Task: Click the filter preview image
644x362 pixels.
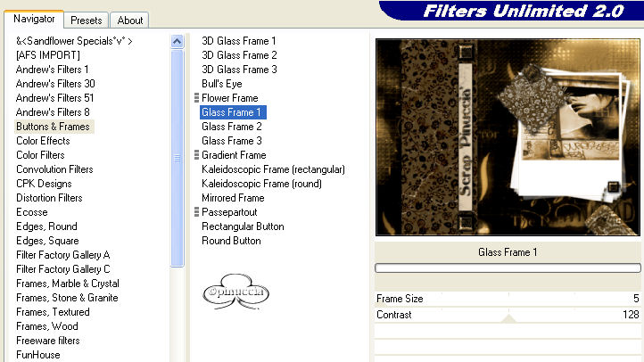Action: tap(508, 137)
